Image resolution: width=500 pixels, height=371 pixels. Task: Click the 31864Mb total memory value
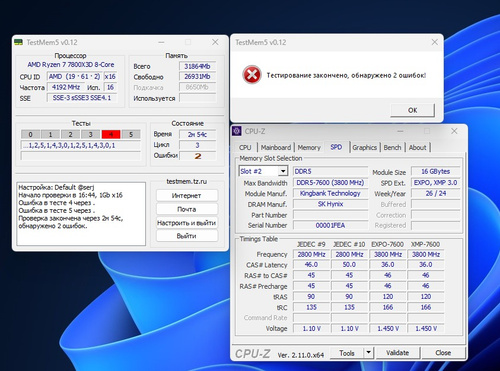coord(197,66)
